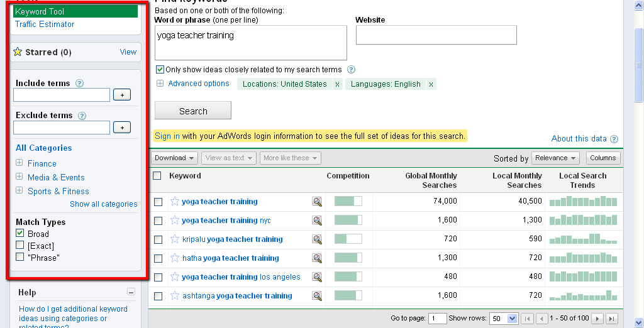This screenshot has height=328, width=644.
Task: Click help icon next to Include terms
Action: point(79,84)
